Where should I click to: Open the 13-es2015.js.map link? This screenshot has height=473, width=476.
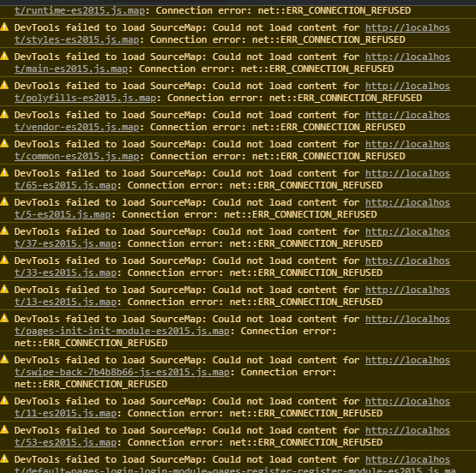click(65, 302)
